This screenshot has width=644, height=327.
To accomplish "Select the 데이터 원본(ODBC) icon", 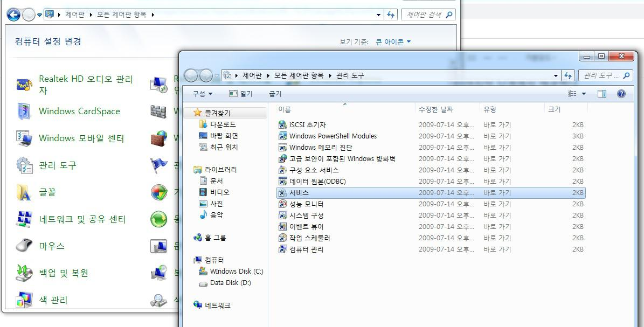I will pos(282,181).
